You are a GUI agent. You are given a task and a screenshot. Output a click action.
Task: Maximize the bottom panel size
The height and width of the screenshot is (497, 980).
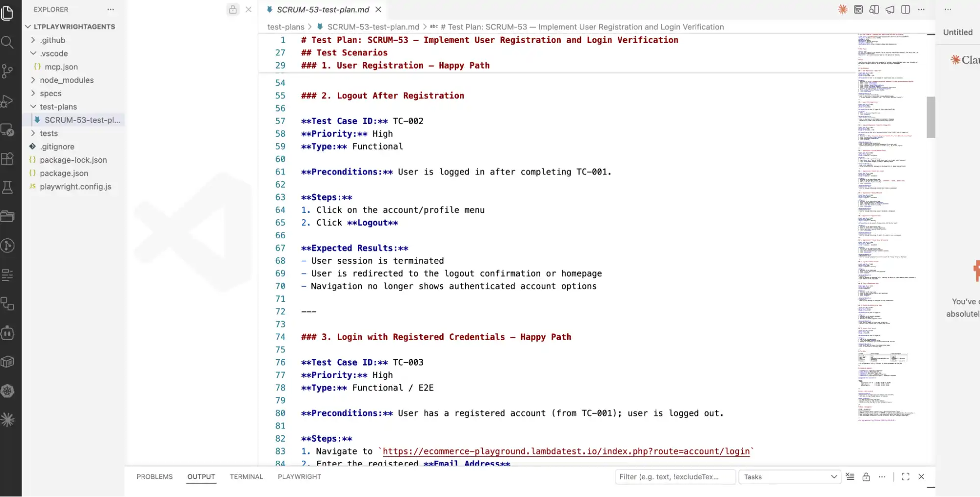(x=905, y=477)
